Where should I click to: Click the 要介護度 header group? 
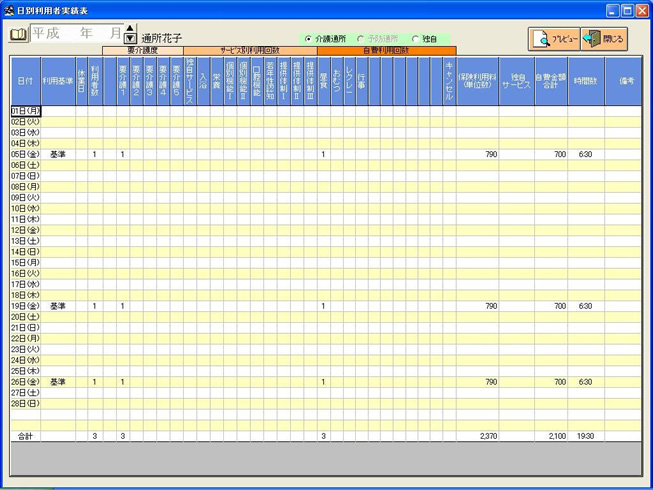click(x=143, y=50)
